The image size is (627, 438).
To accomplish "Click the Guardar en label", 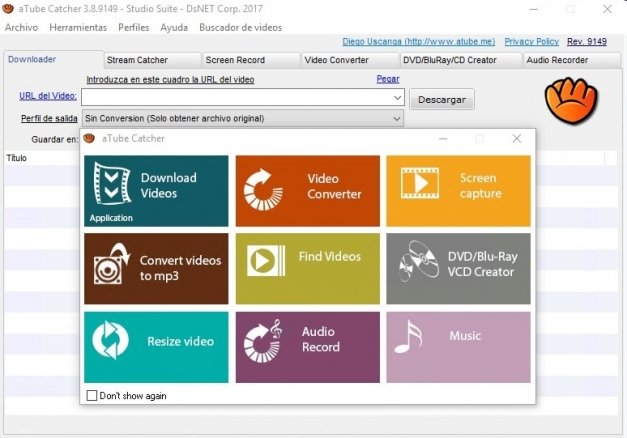I will point(55,140).
